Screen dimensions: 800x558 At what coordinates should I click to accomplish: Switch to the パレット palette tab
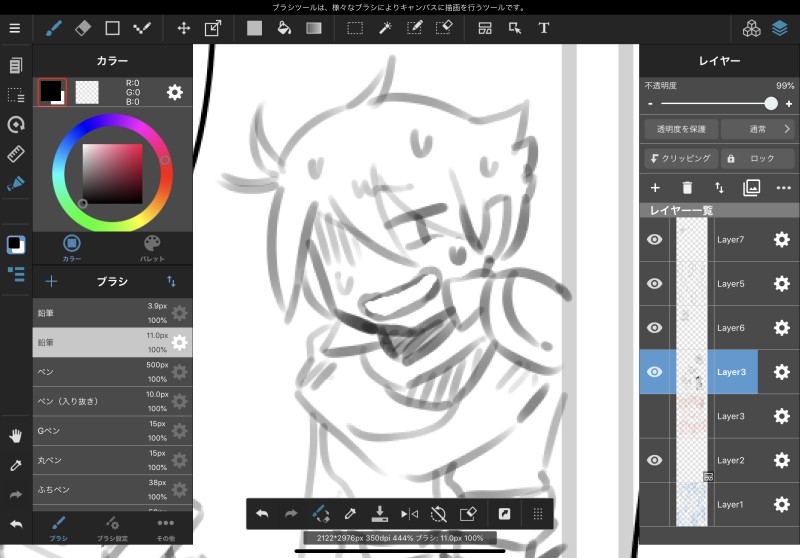pos(152,248)
